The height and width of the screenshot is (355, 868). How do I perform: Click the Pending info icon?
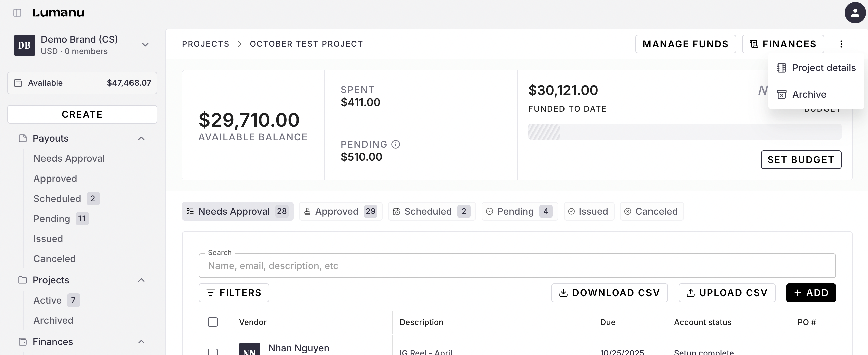point(395,144)
